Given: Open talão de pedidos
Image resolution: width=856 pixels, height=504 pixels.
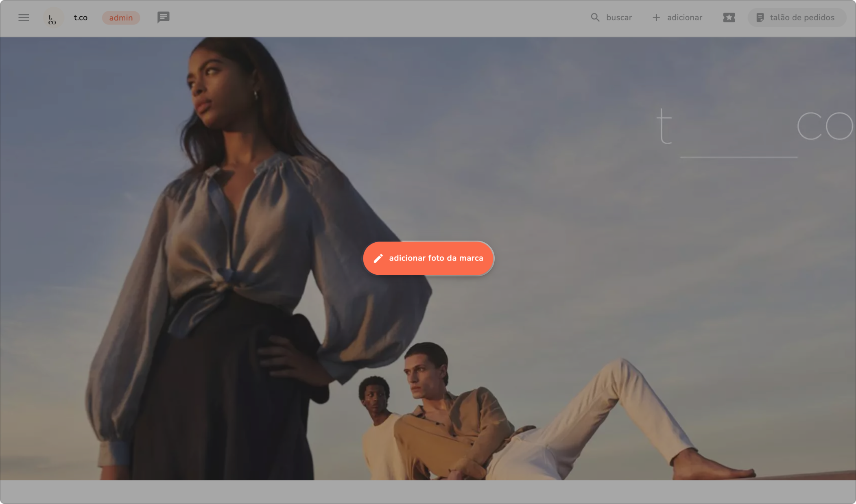Looking at the screenshot, I should [x=801, y=17].
